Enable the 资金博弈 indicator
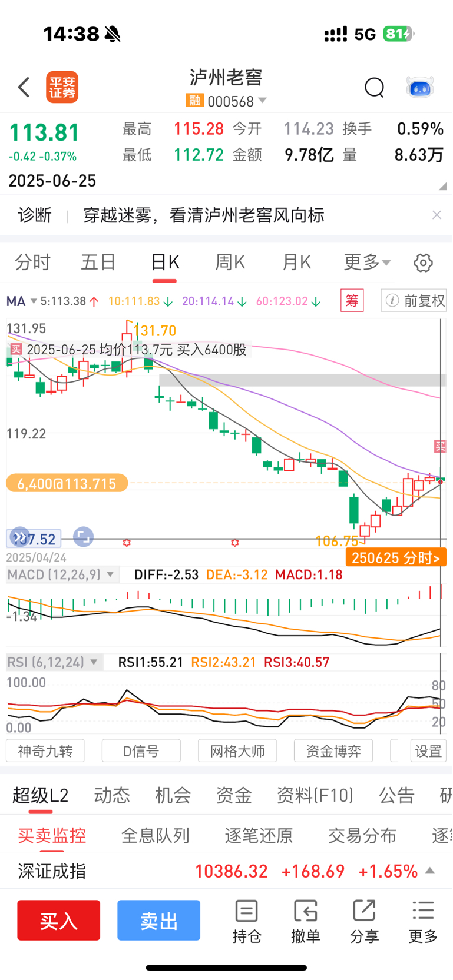Viewport: 453px width, 980px height. [333, 751]
